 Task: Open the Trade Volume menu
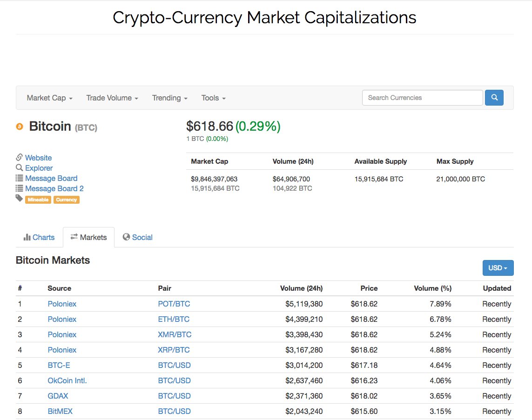[112, 98]
